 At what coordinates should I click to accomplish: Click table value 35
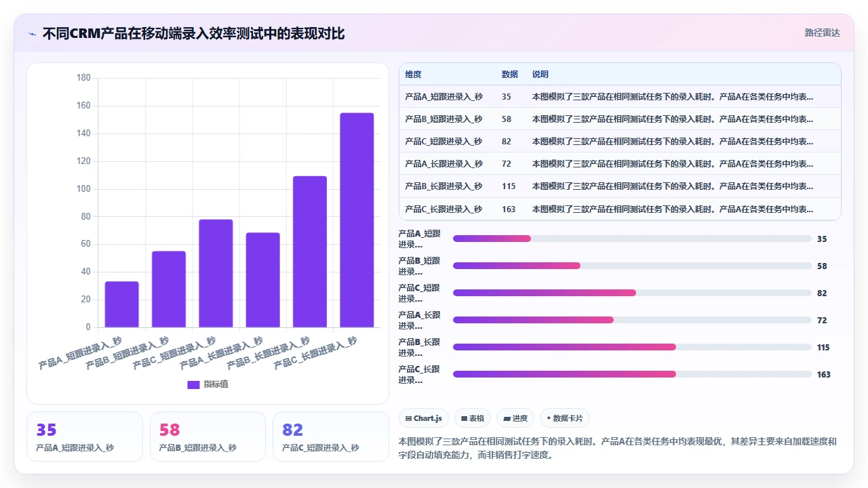[x=507, y=96]
